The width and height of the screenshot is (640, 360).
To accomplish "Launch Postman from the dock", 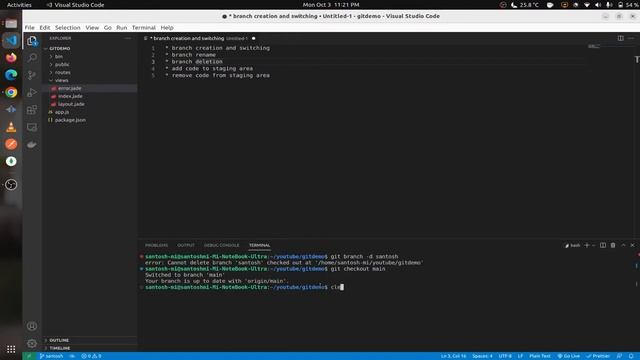I will [x=11, y=144].
